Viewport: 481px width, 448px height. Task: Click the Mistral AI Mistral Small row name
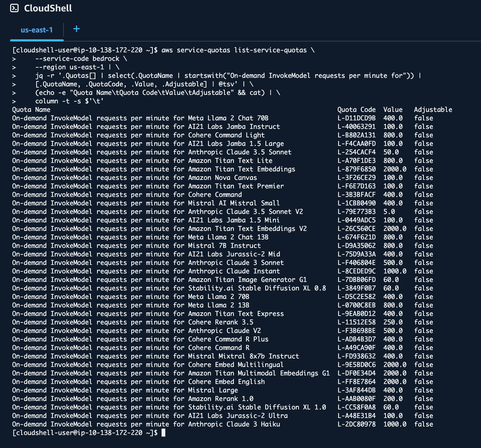coord(146,203)
